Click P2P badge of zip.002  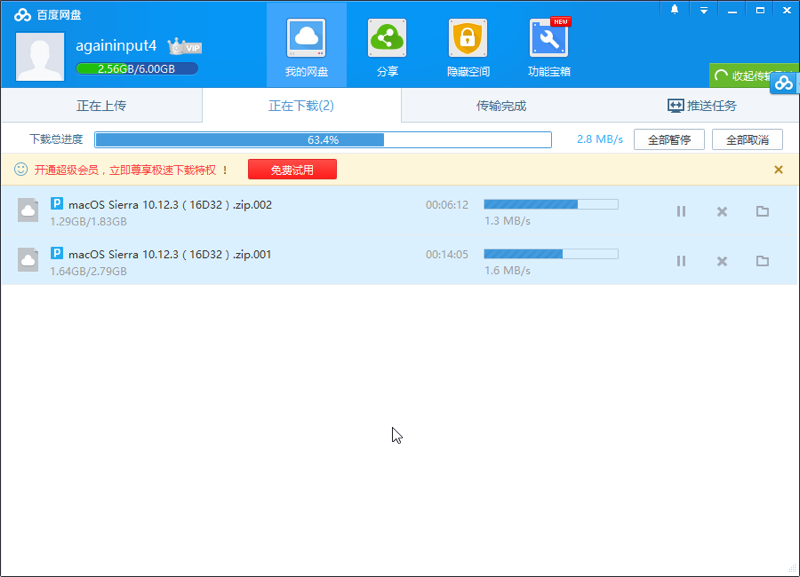click(x=57, y=204)
